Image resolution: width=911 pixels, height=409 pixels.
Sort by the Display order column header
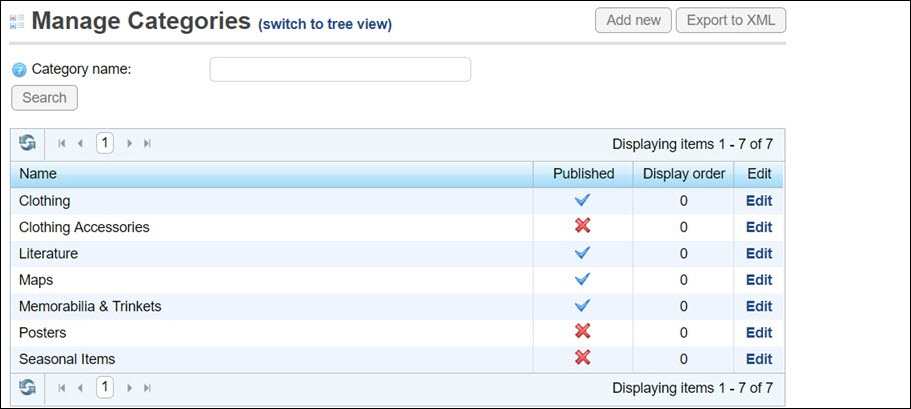click(x=684, y=174)
